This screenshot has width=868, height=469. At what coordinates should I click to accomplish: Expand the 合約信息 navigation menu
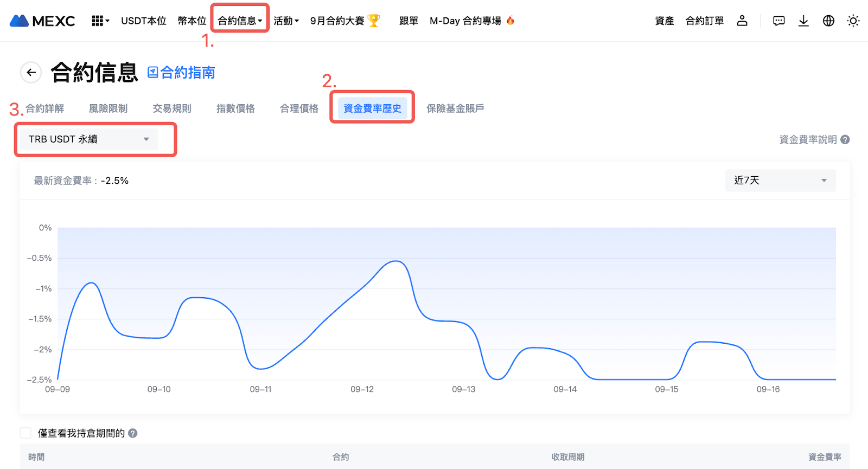240,21
